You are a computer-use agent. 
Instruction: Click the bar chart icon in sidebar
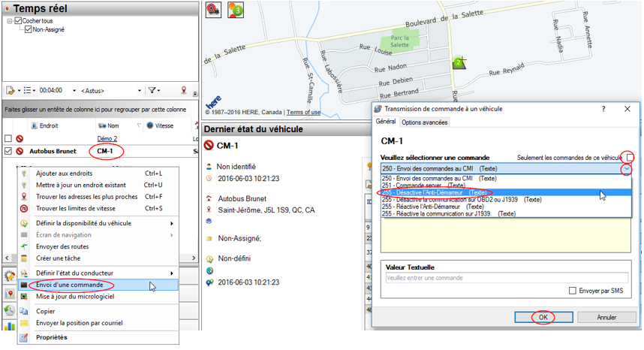pyautogui.click(x=10, y=327)
